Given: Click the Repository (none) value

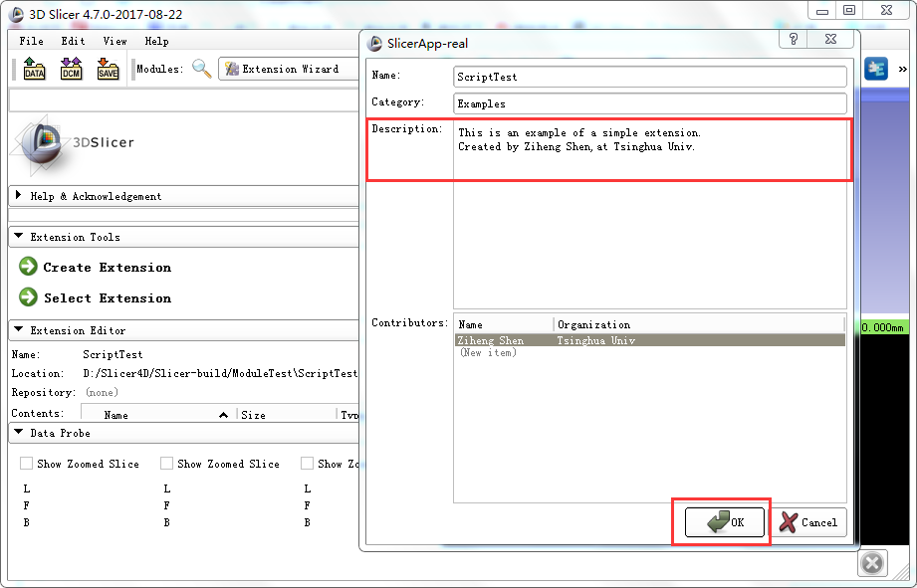Looking at the screenshot, I should point(102,392).
